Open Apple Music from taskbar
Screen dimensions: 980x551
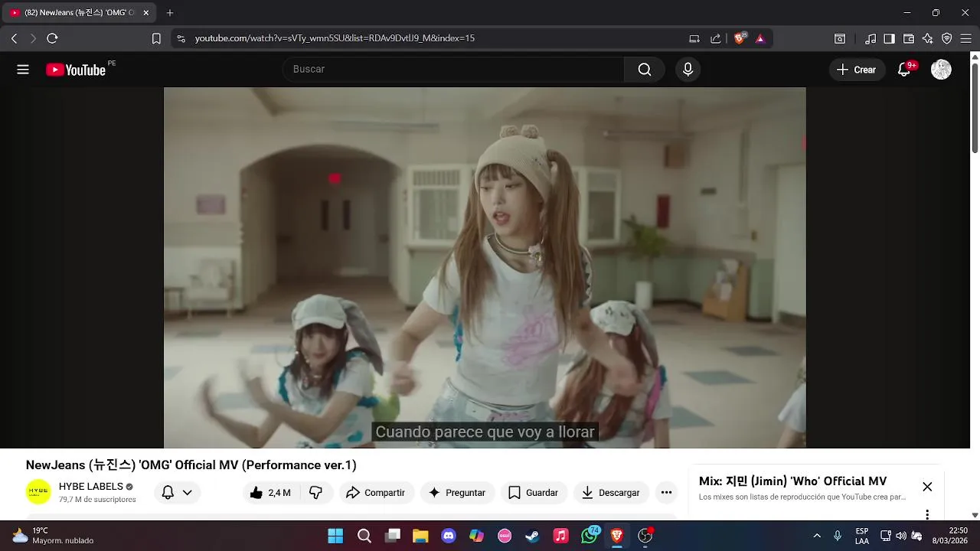(560, 536)
